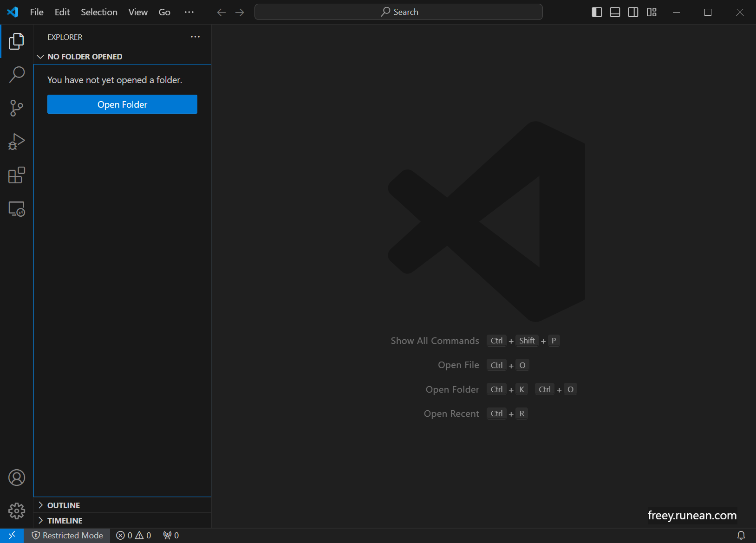Click the Search command center box
The width and height of the screenshot is (756, 543).
(x=398, y=12)
